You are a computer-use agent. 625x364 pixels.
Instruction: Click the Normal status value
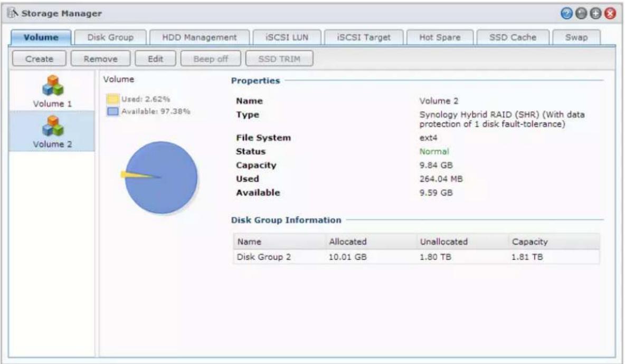(x=434, y=151)
